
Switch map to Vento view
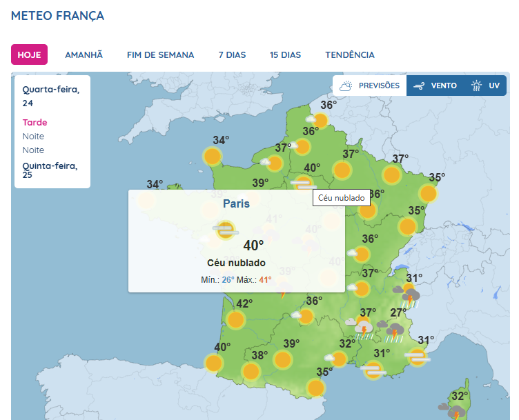coord(435,86)
